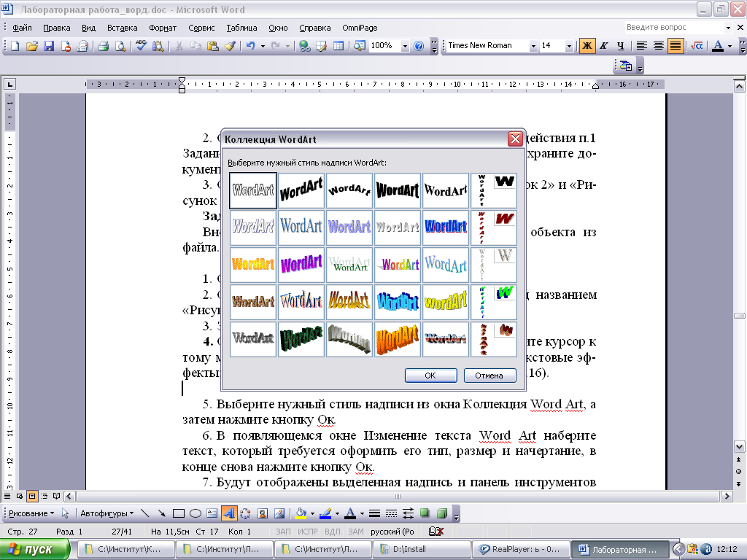Expand font color dropdown in formatting toolbar
This screenshot has width=747, height=560.
point(729,46)
